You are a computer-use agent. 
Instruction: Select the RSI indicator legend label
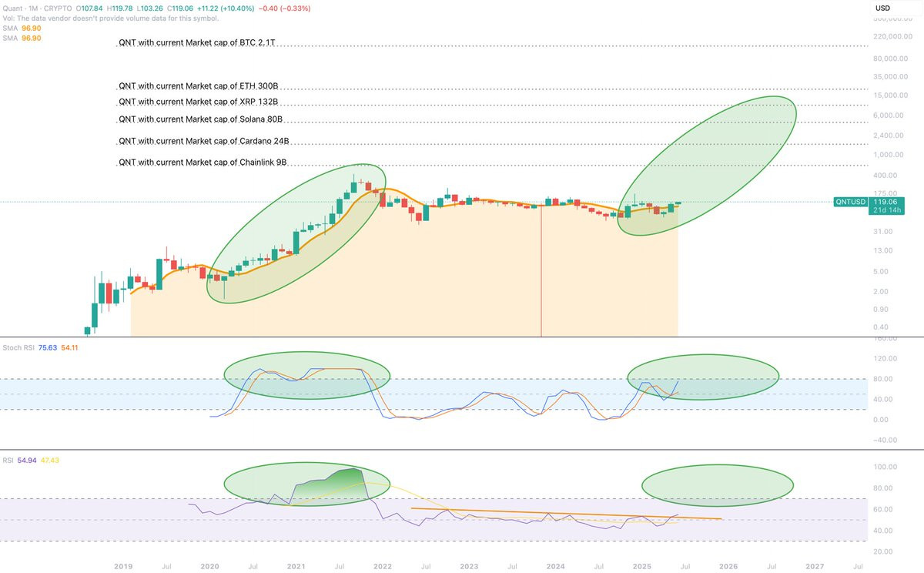pyautogui.click(x=10, y=460)
